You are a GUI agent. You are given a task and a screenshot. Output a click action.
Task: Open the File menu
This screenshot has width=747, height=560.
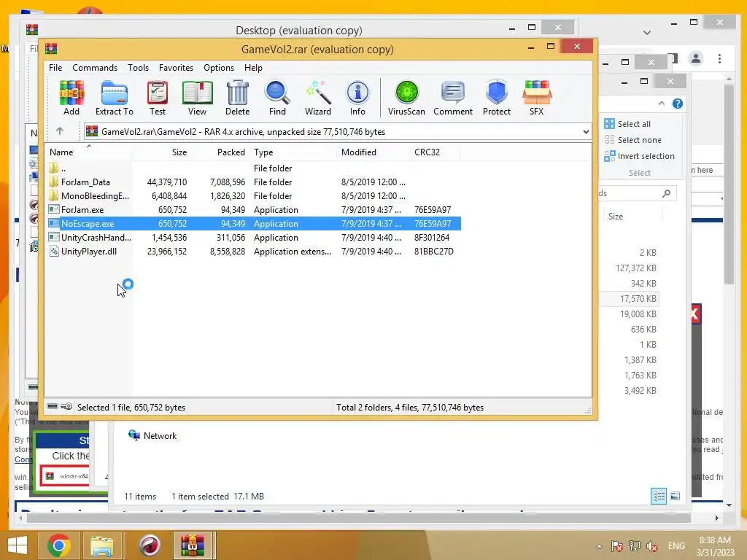tap(55, 68)
